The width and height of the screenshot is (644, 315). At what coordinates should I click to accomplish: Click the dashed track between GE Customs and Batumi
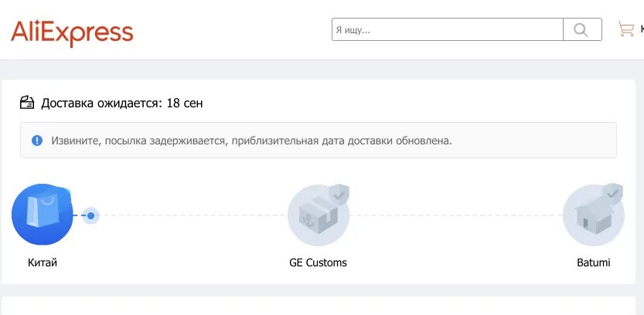coord(456,215)
